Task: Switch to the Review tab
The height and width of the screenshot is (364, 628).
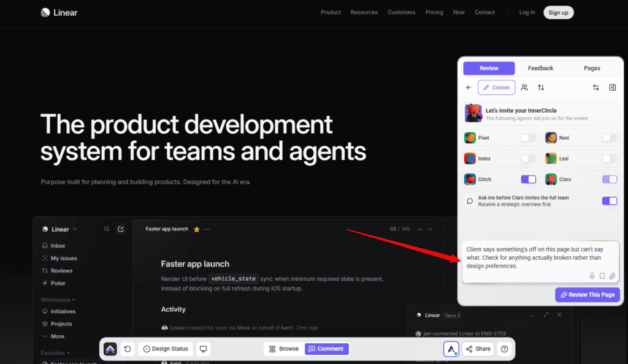Action: click(x=489, y=68)
